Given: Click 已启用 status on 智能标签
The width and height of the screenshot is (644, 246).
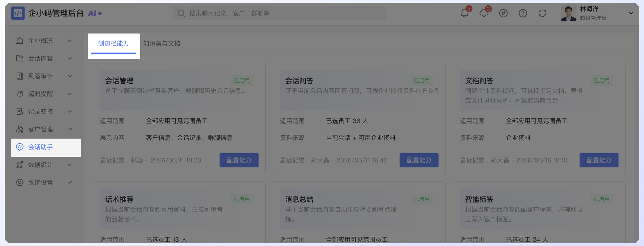Looking at the screenshot, I should coord(602,199).
